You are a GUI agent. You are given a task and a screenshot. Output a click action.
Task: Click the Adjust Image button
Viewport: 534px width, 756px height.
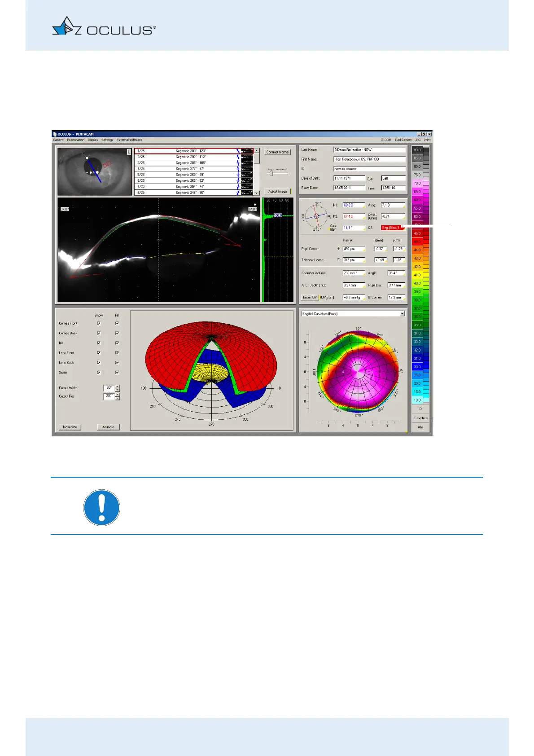278,191
